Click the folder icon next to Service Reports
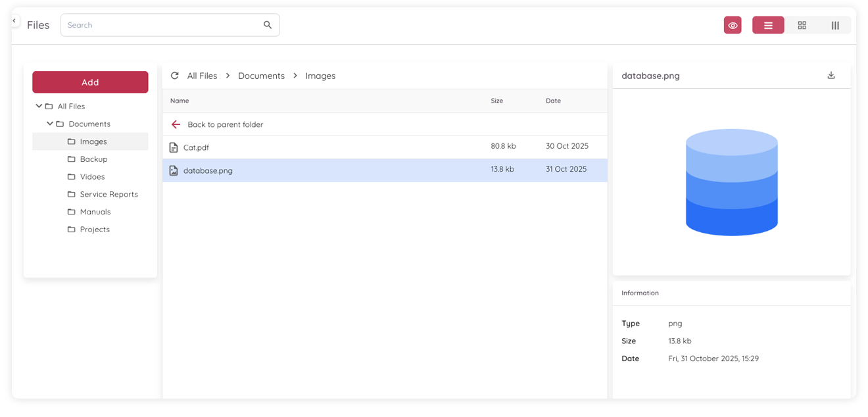 coord(71,193)
